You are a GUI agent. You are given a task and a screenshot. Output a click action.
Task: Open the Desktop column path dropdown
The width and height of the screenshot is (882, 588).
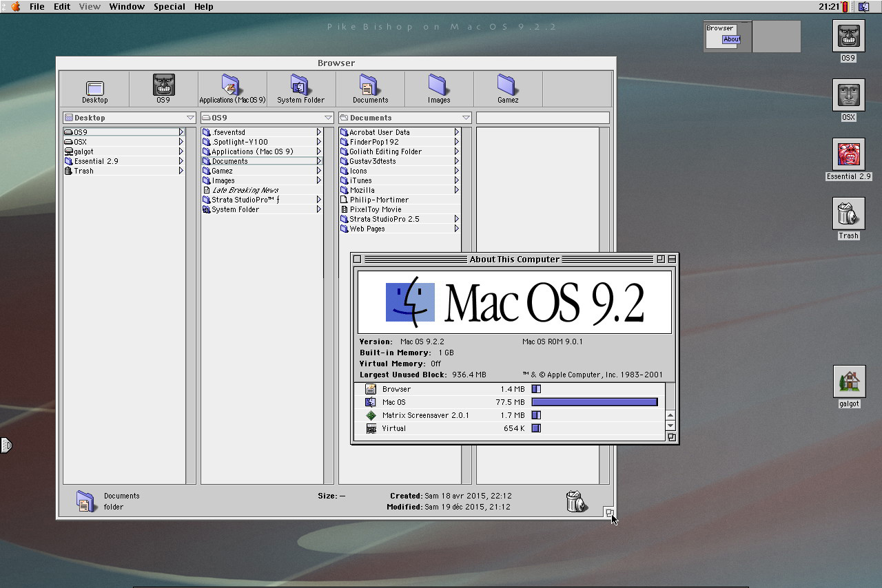click(x=190, y=118)
